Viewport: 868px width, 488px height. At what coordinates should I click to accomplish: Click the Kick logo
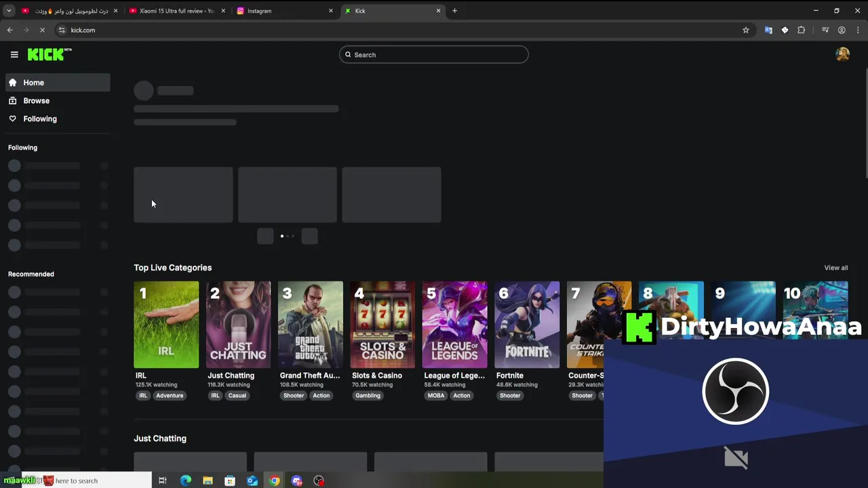(x=50, y=55)
